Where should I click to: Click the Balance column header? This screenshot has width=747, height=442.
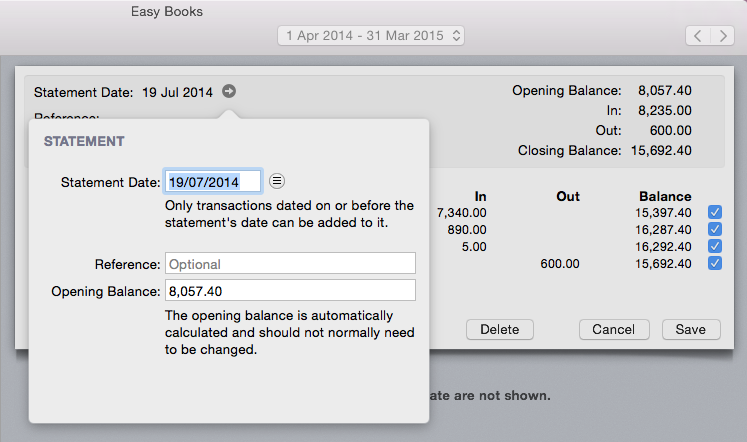[665, 196]
